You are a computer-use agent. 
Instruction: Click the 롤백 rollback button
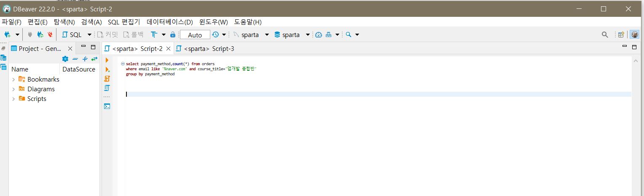[133, 35]
